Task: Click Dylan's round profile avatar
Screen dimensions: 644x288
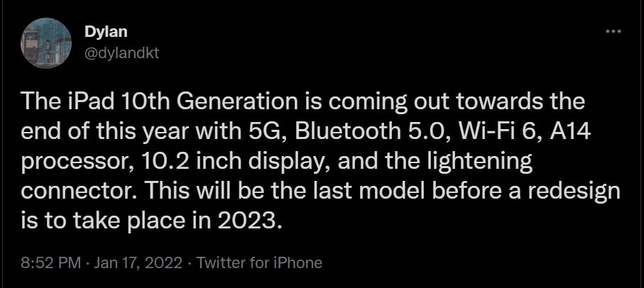Action: (x=46, y=43)
